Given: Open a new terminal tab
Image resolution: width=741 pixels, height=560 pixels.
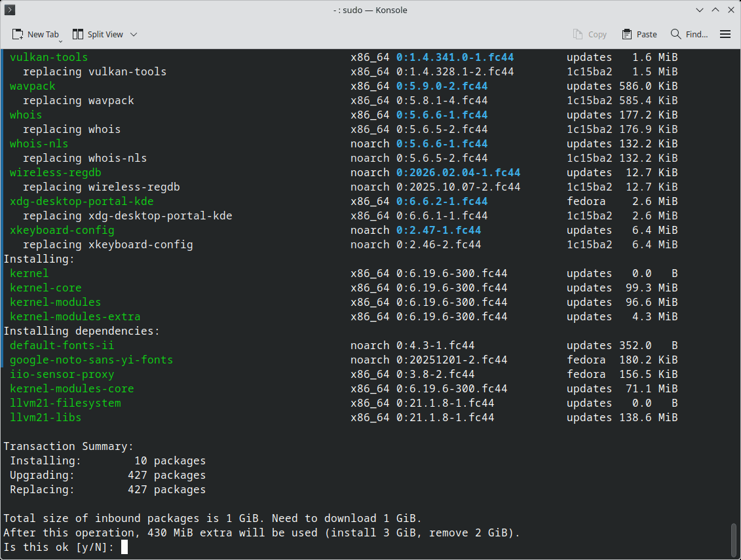Looking at the screenshot, I should (35, 34).
